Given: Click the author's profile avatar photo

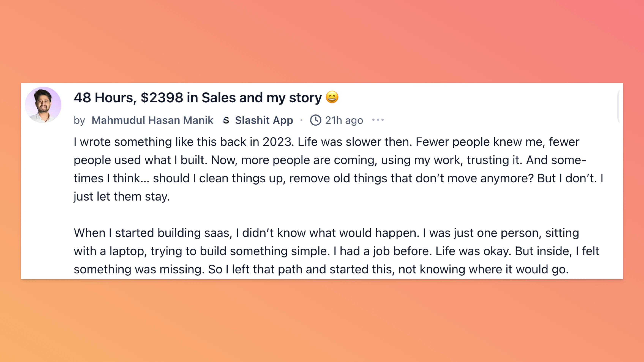Looking at the screenshot, I should [43, 105].
